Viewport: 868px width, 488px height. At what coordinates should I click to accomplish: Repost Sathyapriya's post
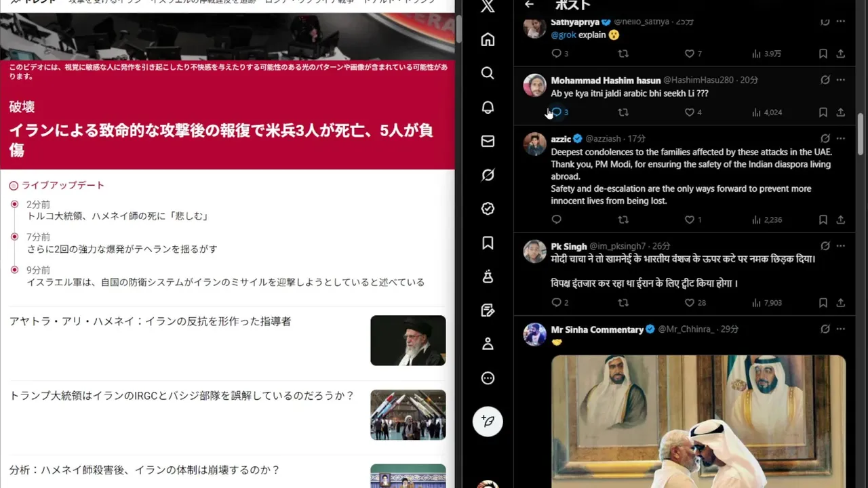point(623,54)
